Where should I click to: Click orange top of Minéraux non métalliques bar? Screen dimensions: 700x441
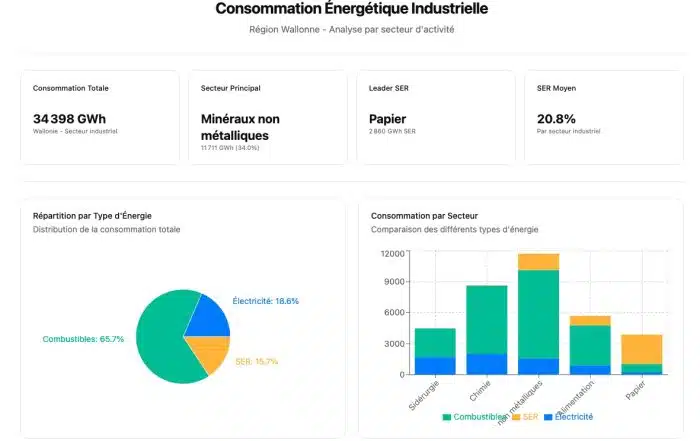tap(538, 262)
